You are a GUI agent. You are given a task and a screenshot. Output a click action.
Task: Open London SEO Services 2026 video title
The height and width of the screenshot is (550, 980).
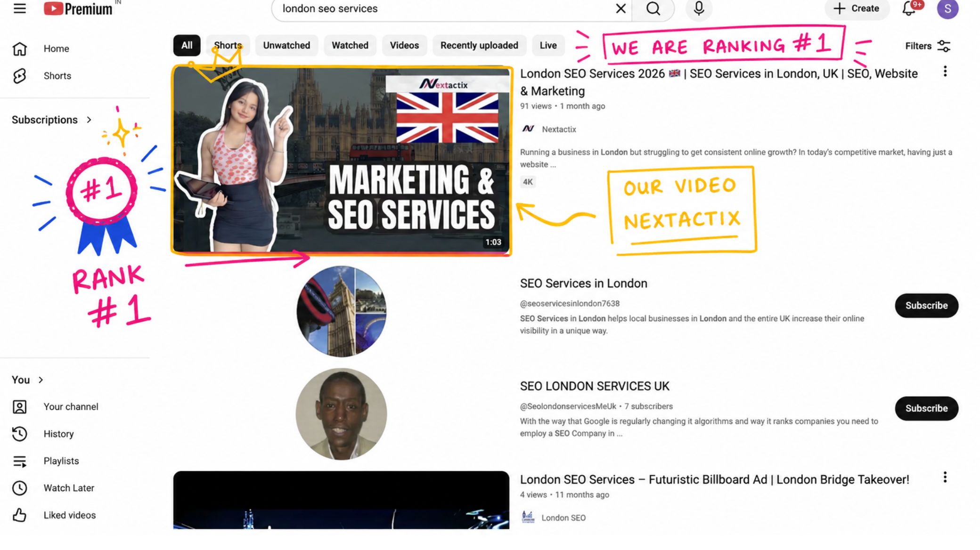click(x=719, y=82)
